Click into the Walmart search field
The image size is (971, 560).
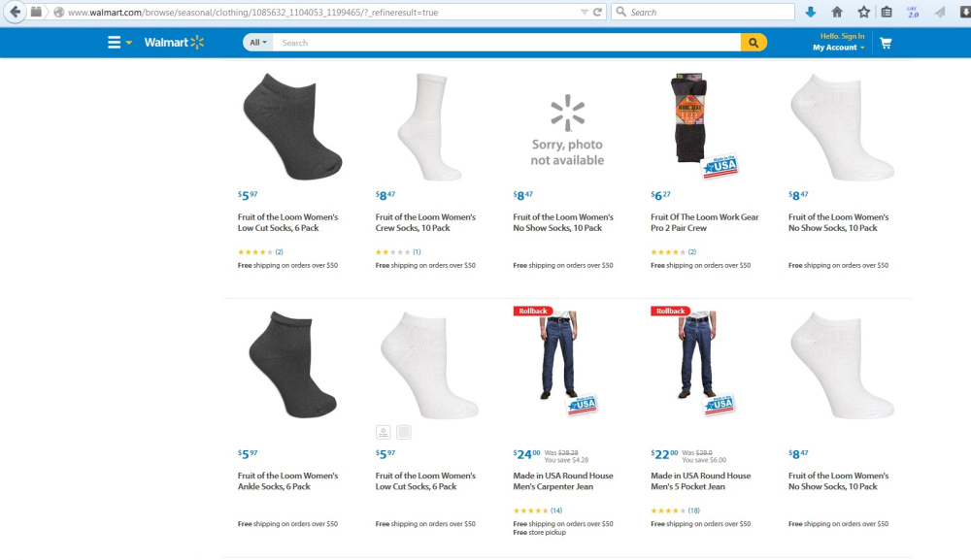pos(507,43)
